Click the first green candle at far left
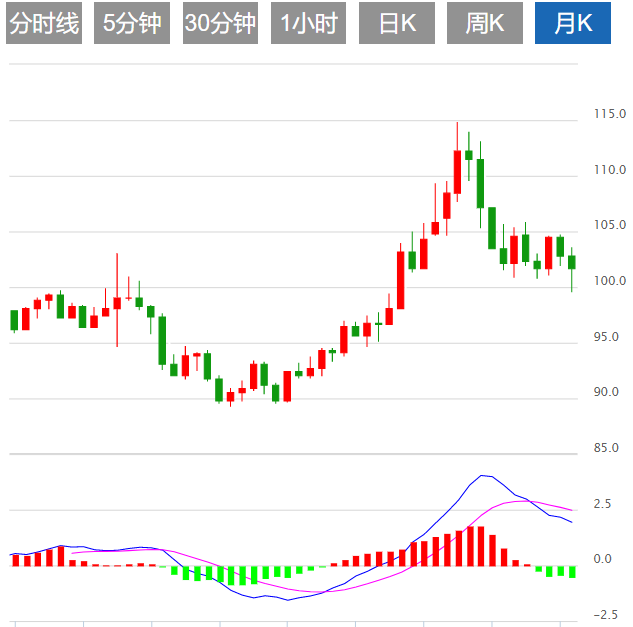The height and width of the screenshot is (627, 633). click(x=14, y=320)
